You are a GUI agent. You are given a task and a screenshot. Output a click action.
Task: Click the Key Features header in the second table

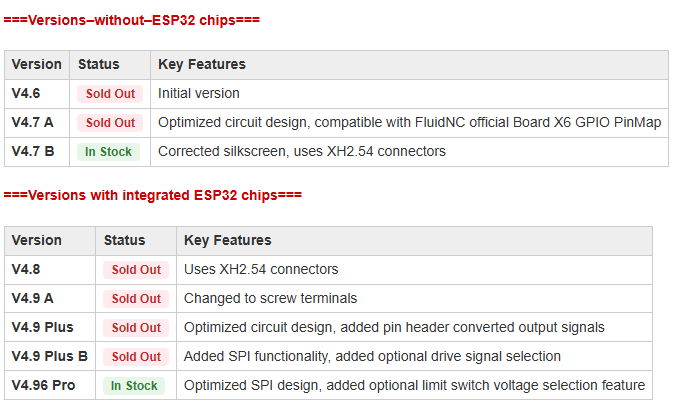[x=228, y=241]
